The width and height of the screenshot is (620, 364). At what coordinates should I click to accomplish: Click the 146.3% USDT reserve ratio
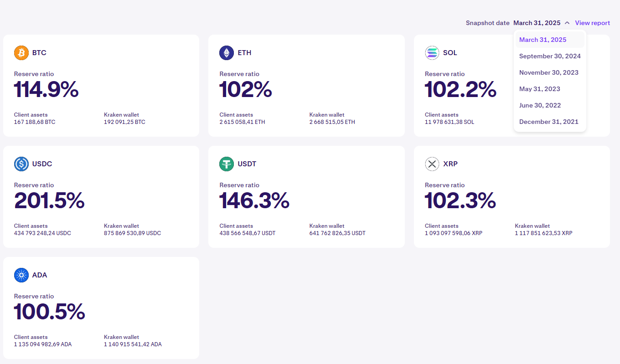click(254, 200)
